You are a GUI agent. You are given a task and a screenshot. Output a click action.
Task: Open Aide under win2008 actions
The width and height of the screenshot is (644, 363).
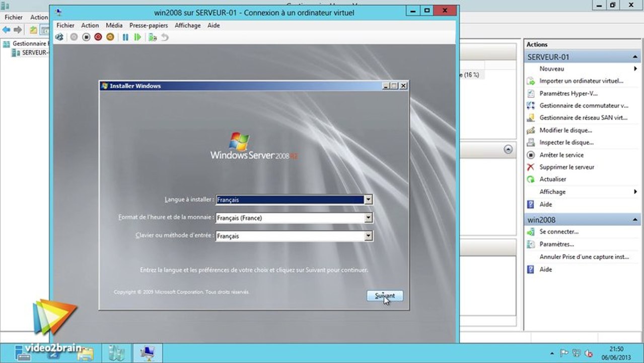click(545, 269)
